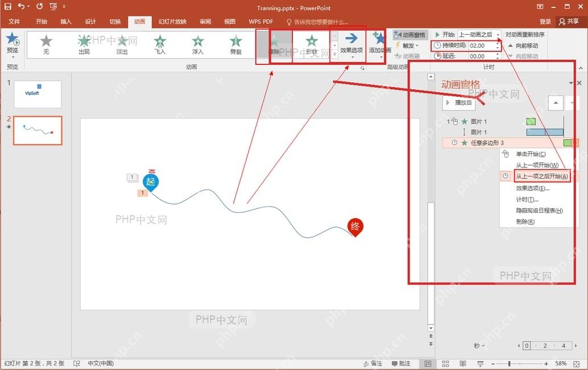Open the WPS PDF tab

coord(261,22)
